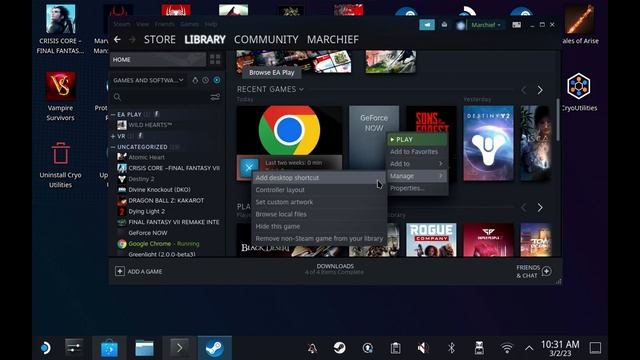Open the Destiny 2 recent game tile
640x360 pixels.
tap(489, 143)
